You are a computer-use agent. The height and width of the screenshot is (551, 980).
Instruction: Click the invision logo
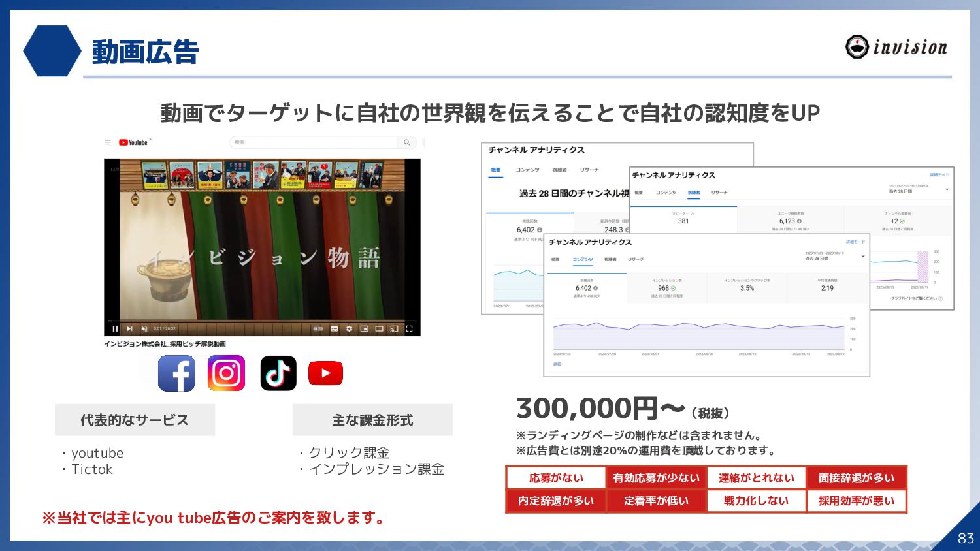[x=896, y=47]
